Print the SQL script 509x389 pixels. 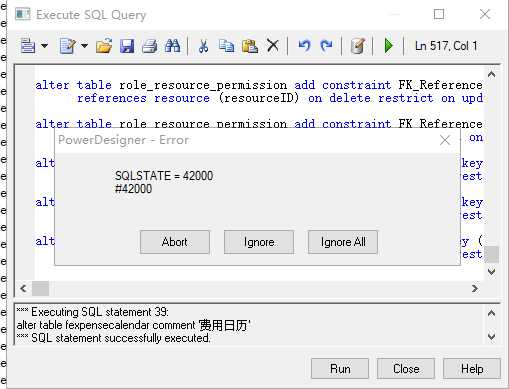pos(150,46)
